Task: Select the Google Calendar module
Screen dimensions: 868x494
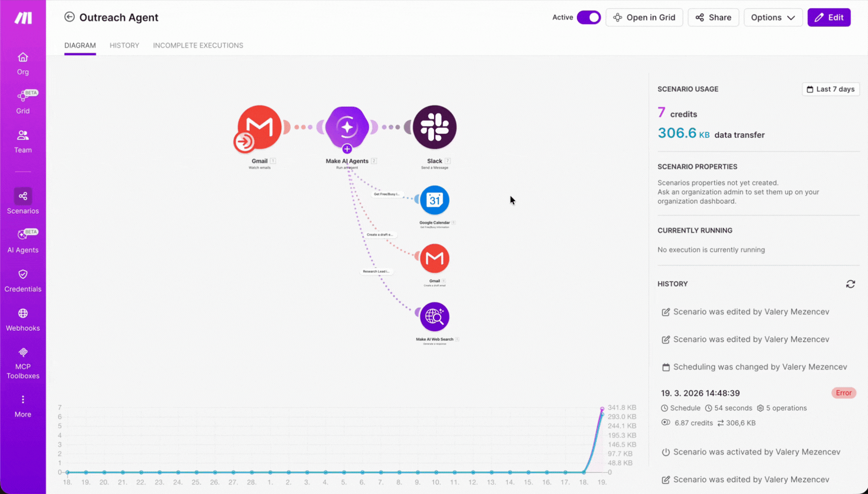Action: click(x=434, y=200)
